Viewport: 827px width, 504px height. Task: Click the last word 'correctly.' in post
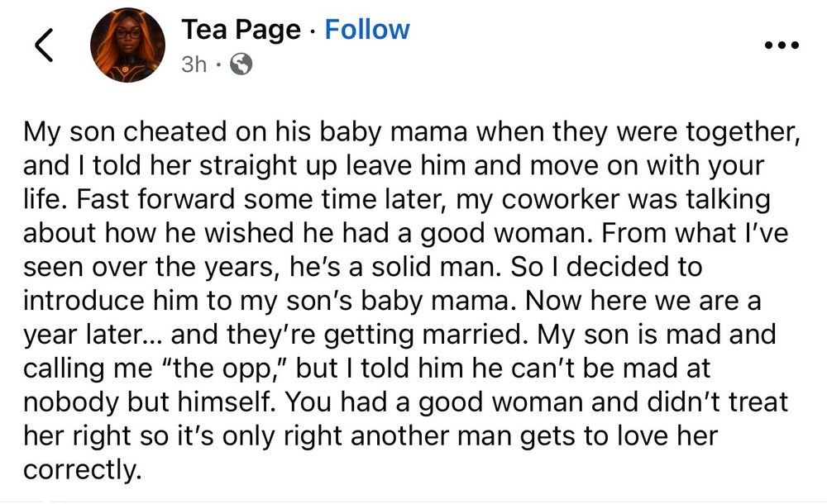pyautogui.click(x=83, y=470)
